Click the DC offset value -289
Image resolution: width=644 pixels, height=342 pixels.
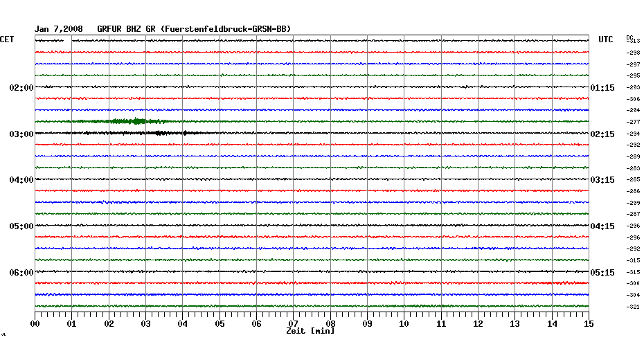click(x=634, y=156)
